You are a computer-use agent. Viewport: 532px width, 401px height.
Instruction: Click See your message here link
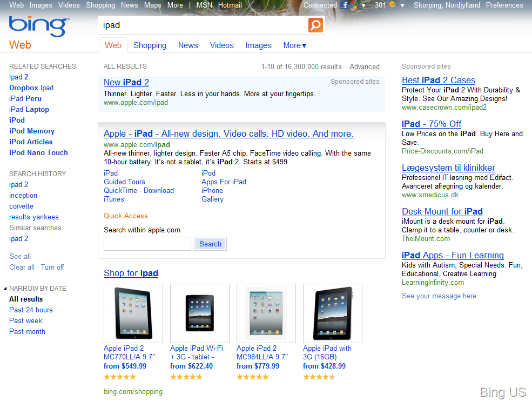coord(439,296)
